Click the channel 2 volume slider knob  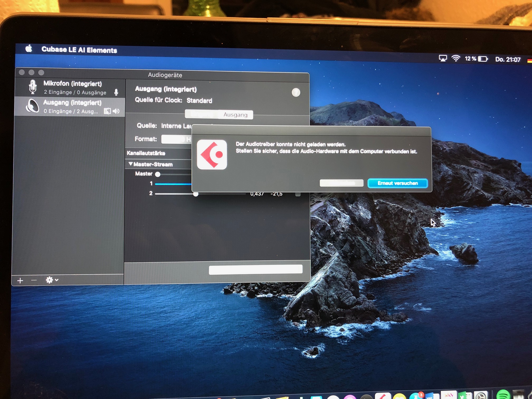coord(196,194)
